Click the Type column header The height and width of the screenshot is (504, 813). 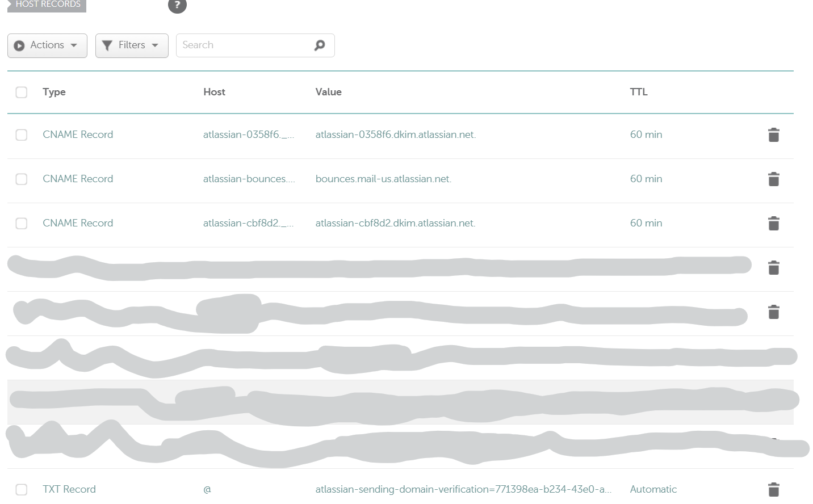point(54,92)
